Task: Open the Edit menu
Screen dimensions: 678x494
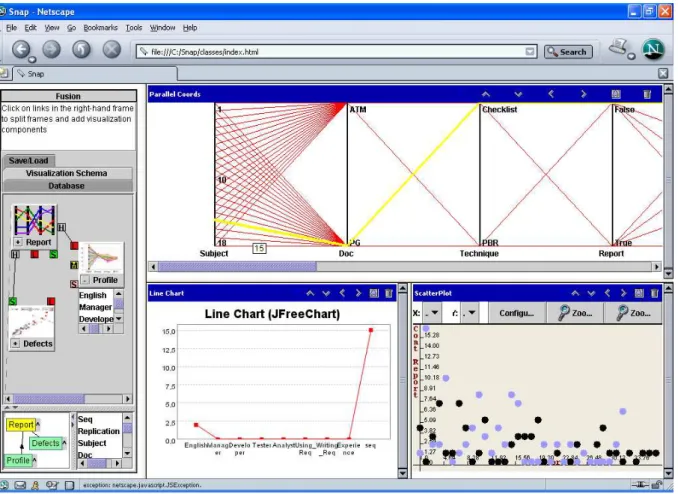Action: point(30,28)
